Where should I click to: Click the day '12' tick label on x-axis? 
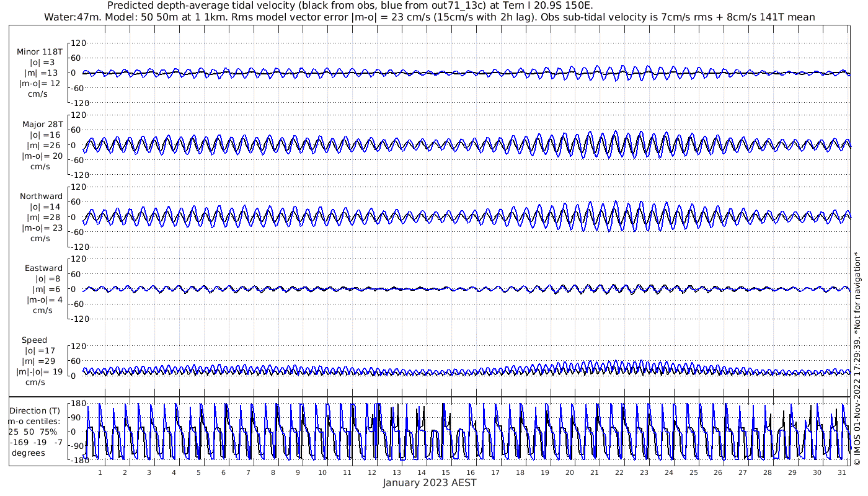(x=371, y=472)
